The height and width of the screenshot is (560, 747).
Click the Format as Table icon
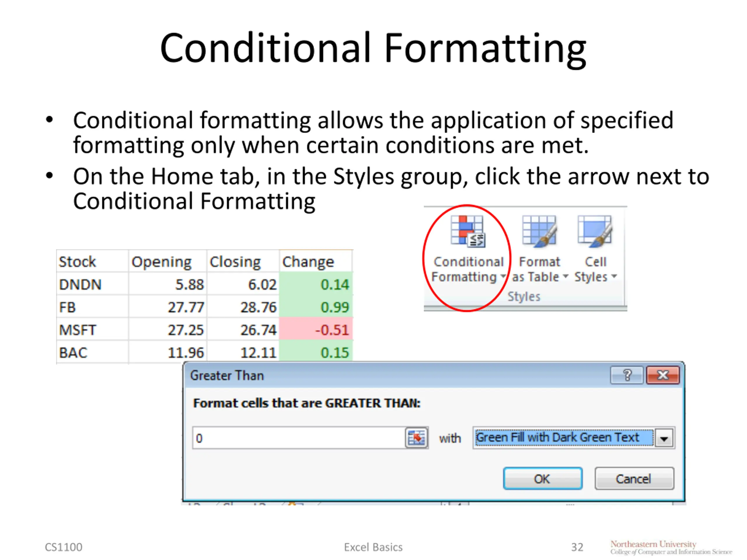click(539, 232)
